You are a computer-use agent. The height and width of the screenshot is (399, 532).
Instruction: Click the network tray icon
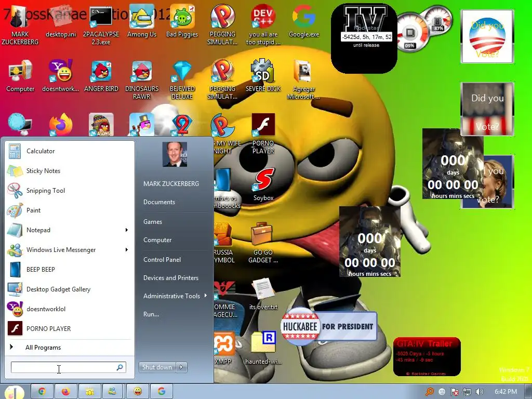[467, 392]
